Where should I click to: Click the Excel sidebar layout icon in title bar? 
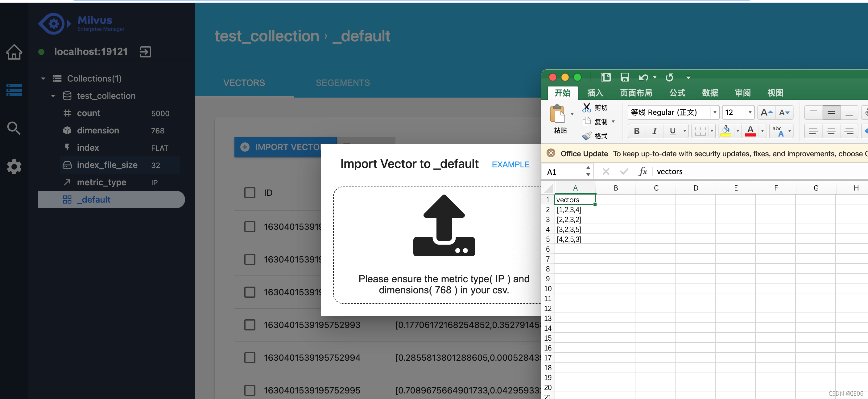coord(606,77)
